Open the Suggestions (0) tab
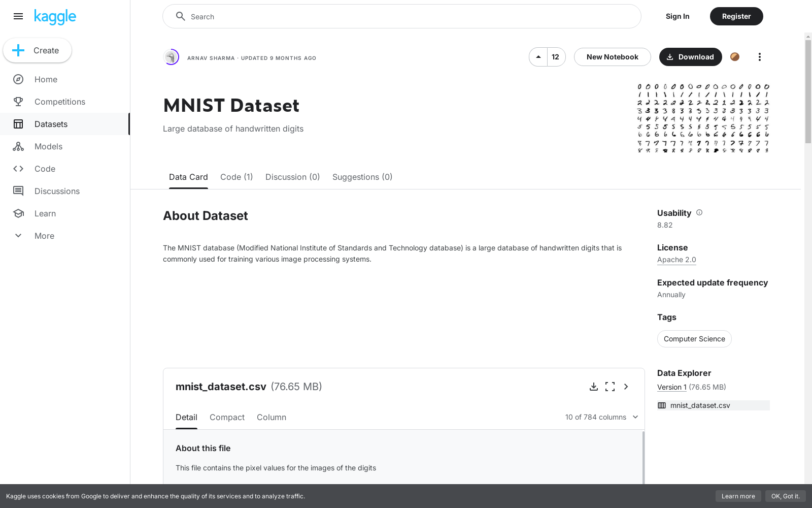This screenshot has width=812, height=508. [x=362, y=177]
